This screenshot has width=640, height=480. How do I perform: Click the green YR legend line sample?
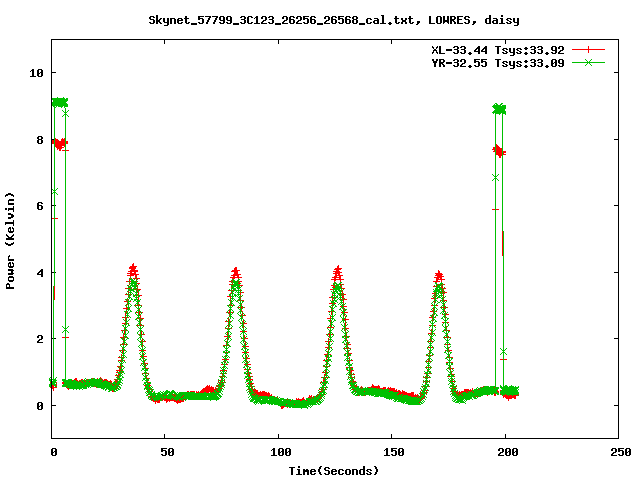click(x=590, y=62)
